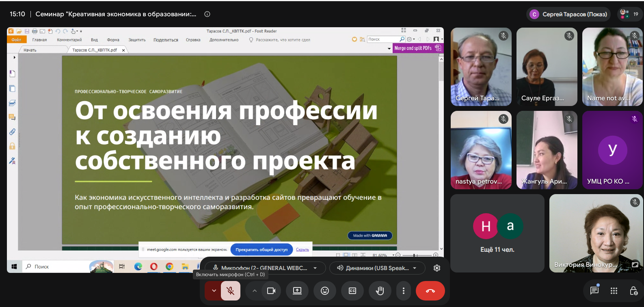The height and width of the screenshot is (307, 644).
Task: Click the magnifier search icon in Foxit
Action: click(402, 39)
